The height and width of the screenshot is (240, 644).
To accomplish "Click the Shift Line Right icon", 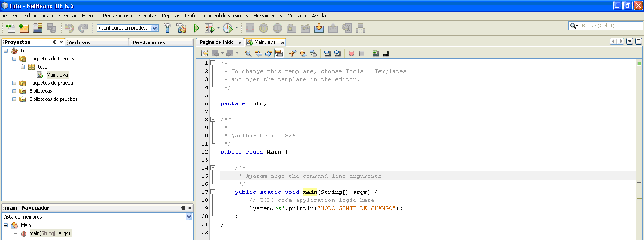I will [x=338, y=53].
